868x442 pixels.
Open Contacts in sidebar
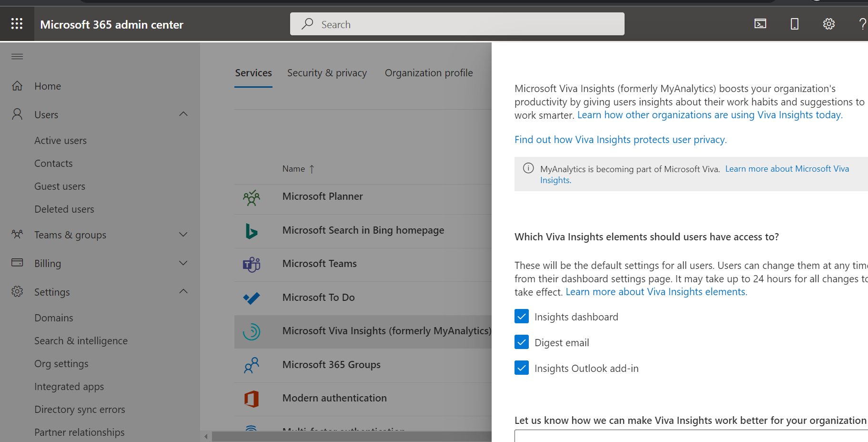click(x=53, y=164)
